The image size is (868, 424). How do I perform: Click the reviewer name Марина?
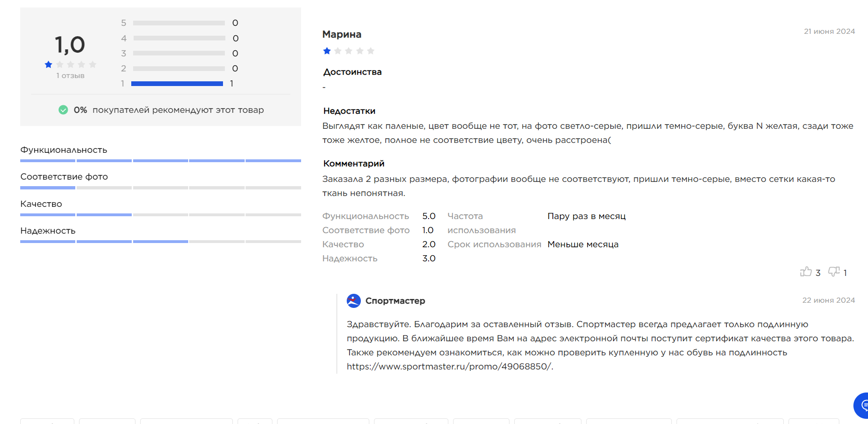click(x=342, y=34)
